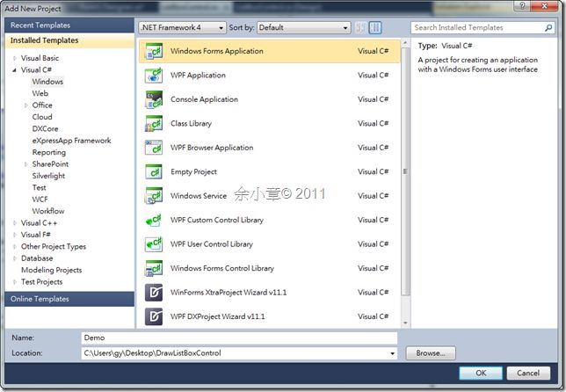Expand the Office node
This screenshot has width=566, height=392.
click(x=26, y=105)
